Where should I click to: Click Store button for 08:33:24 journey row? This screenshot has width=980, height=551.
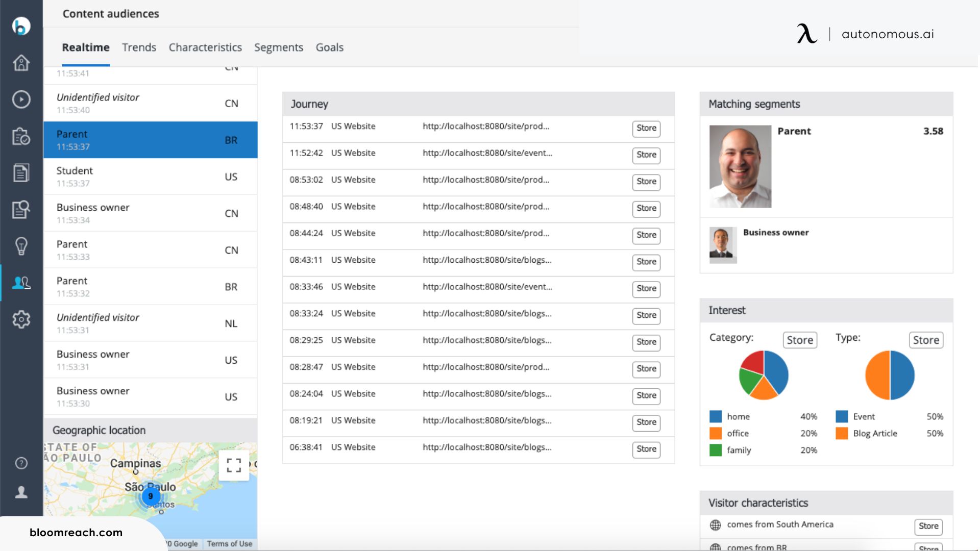tap(646, 316)
